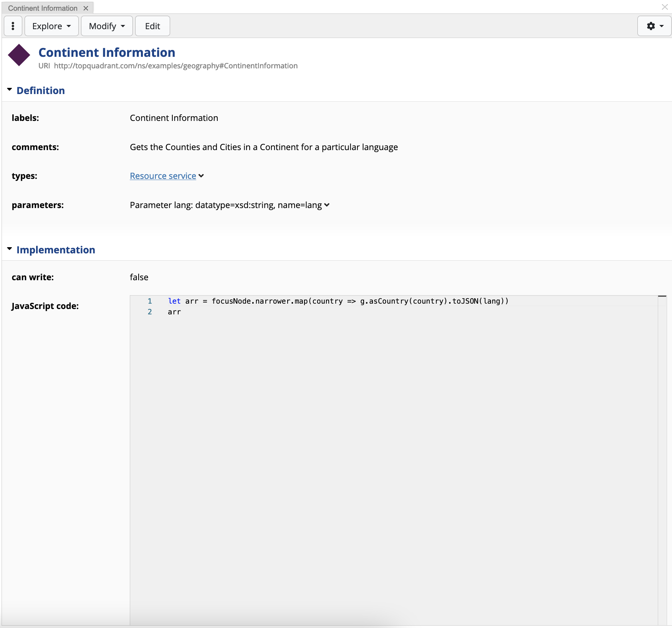Image resolution: width=672 pixels, height=628 pixels.
Task: Expand the Parameter lang details chevron
Action: (x=327, y=205)
